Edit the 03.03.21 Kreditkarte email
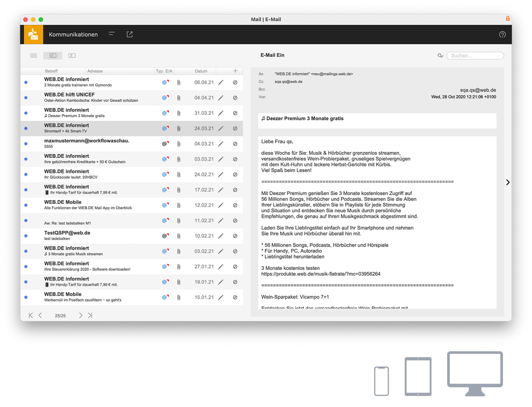 click(221, 159)
